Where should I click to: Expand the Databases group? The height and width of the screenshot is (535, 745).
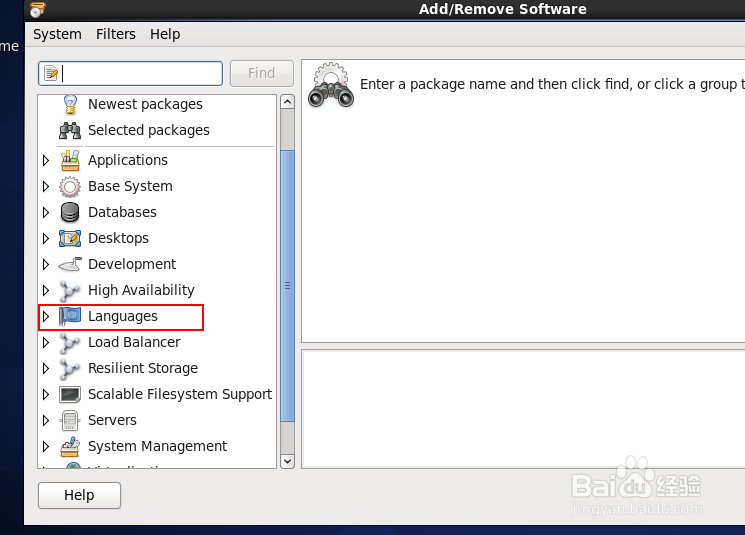tap(46, 212)
